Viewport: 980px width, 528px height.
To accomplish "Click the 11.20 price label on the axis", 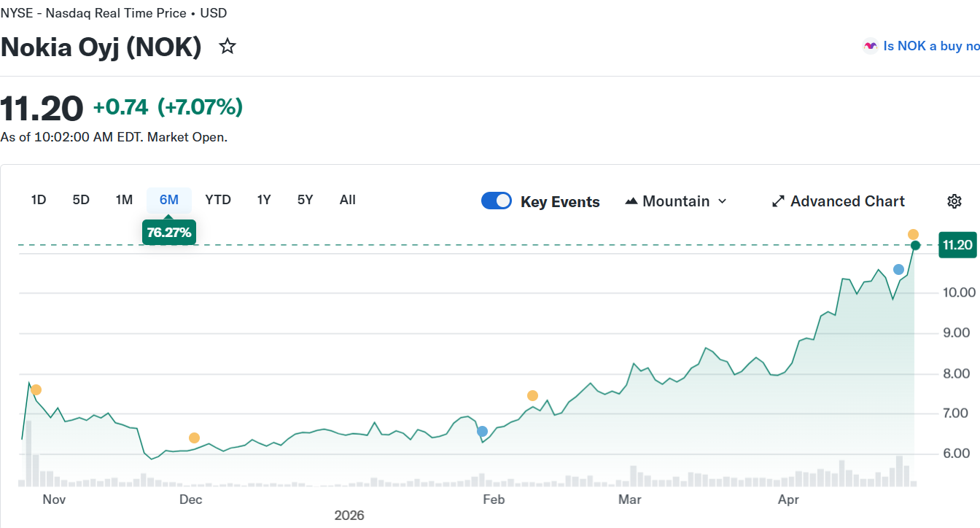I will pos(957,245).
